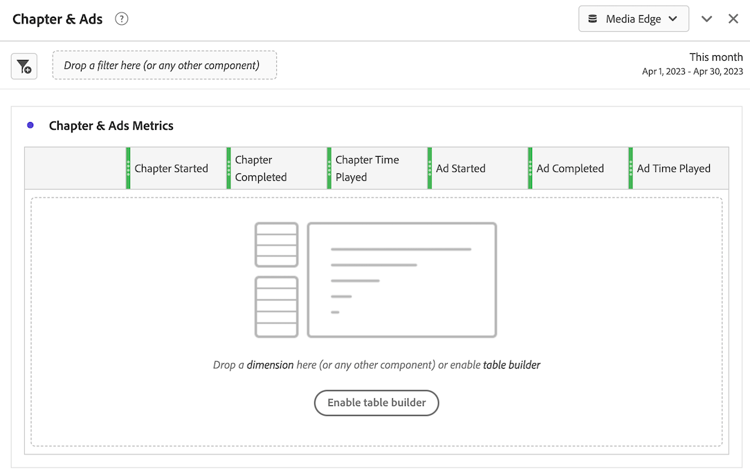
Task: Click the Chapter & Ads Metrics title
Action: pyautogui.click(x=111, y=126)
